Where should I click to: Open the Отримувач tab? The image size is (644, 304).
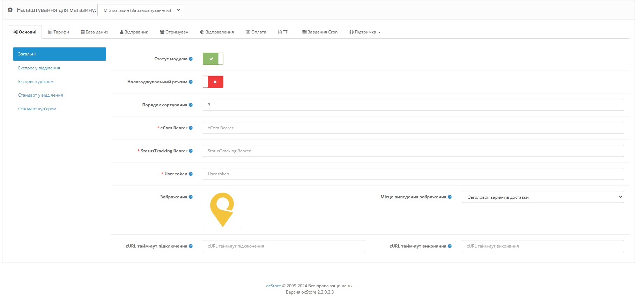pos(174,32)
